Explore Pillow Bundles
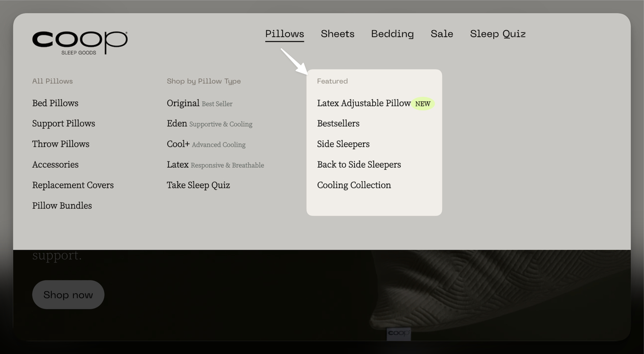The height and width of the screenshot is (354, 644). 62,205
